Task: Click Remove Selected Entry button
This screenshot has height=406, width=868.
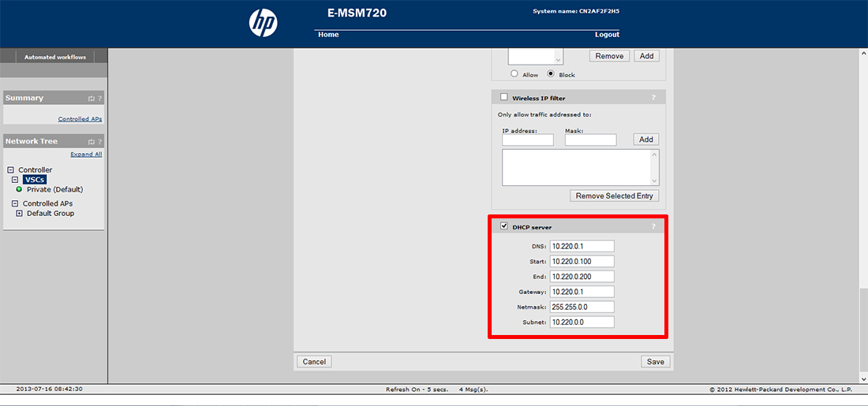Action: (615, 196)
